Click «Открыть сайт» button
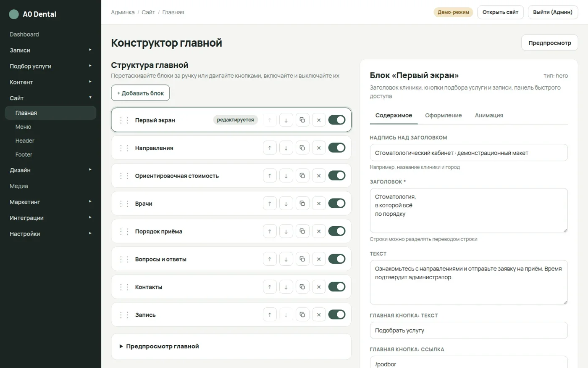Viewport: 588px width, 368px height. 500,12
